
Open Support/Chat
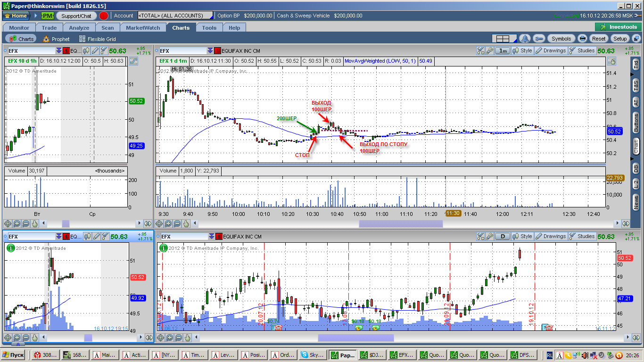[x=76, y=16]
